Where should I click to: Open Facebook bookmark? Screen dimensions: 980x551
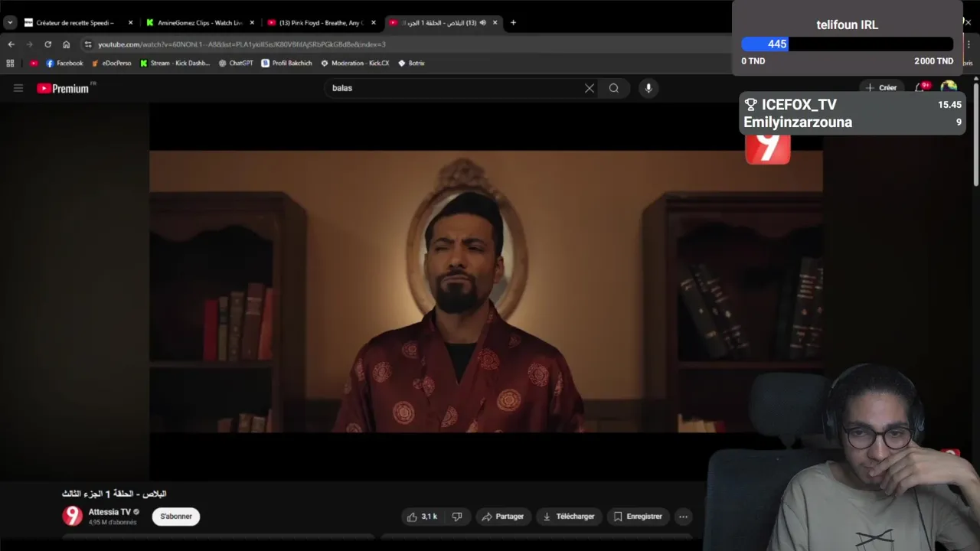[x=64, y=63]
